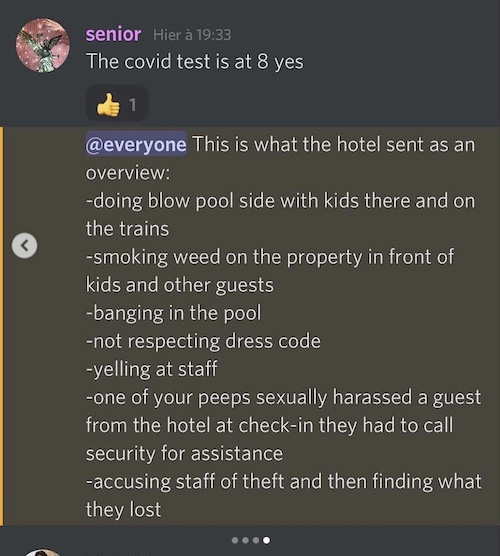Go to previous image with left chevron
500x556 pixels.
(24, 245)
